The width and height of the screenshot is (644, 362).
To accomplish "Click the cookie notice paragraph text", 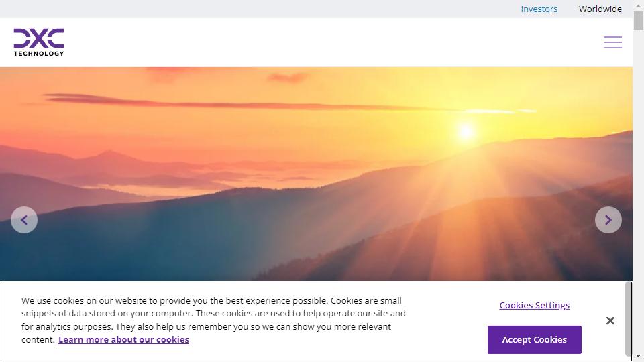I will click(213, 320).
